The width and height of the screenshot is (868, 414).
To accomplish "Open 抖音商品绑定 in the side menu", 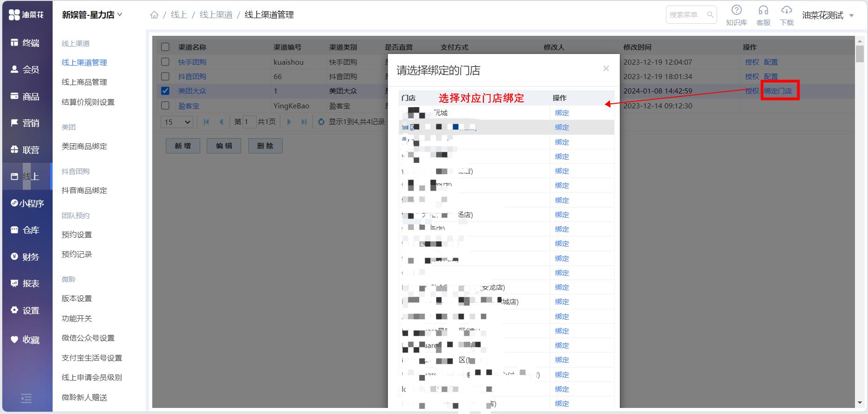I will [x=84, y=190].
